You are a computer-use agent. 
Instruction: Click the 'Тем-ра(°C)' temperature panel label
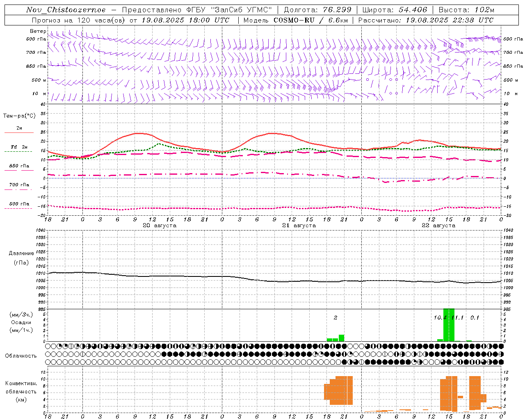click(19, 116)
